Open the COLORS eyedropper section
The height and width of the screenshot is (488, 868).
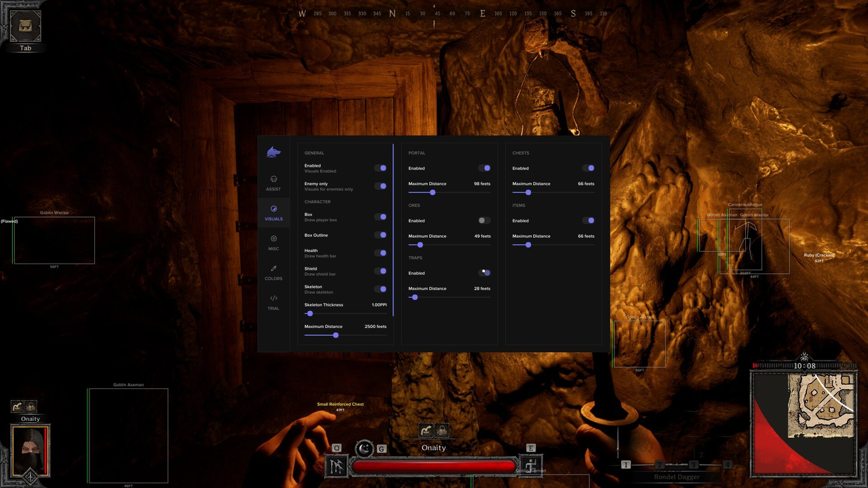(x=273, y=274)
